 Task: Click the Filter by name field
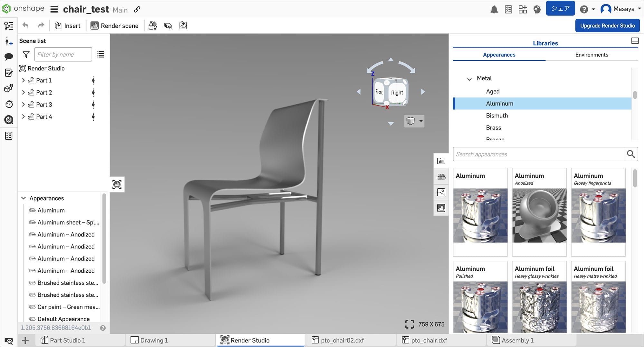[63, 54]
